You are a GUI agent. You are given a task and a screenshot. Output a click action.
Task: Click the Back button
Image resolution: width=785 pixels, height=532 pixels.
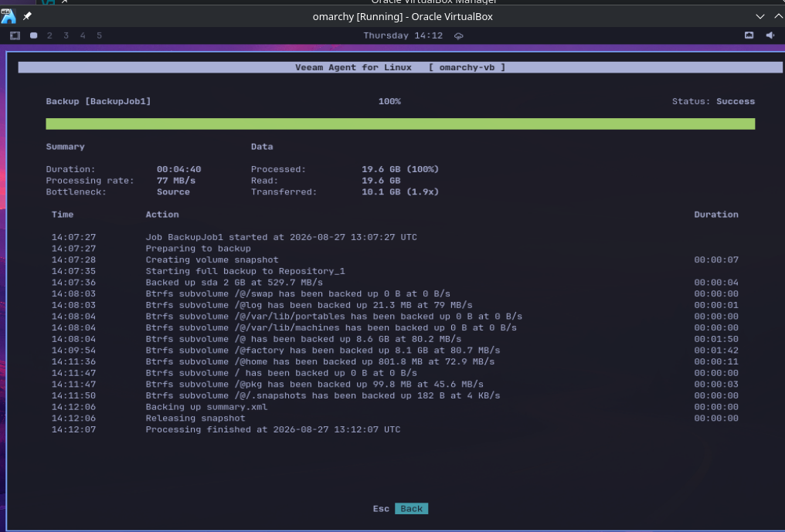click(412, 509)
